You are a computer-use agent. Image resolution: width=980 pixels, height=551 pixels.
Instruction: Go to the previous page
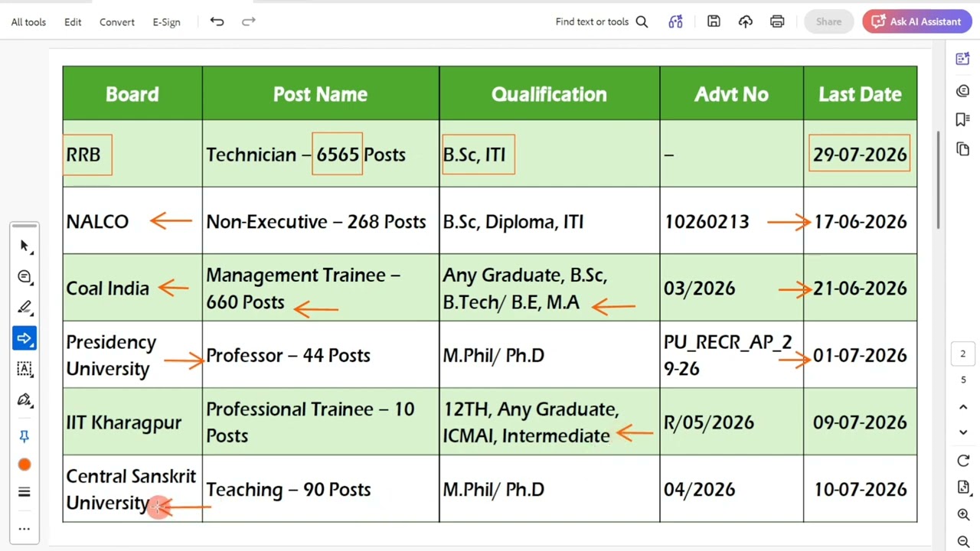[x=963, y=408]
